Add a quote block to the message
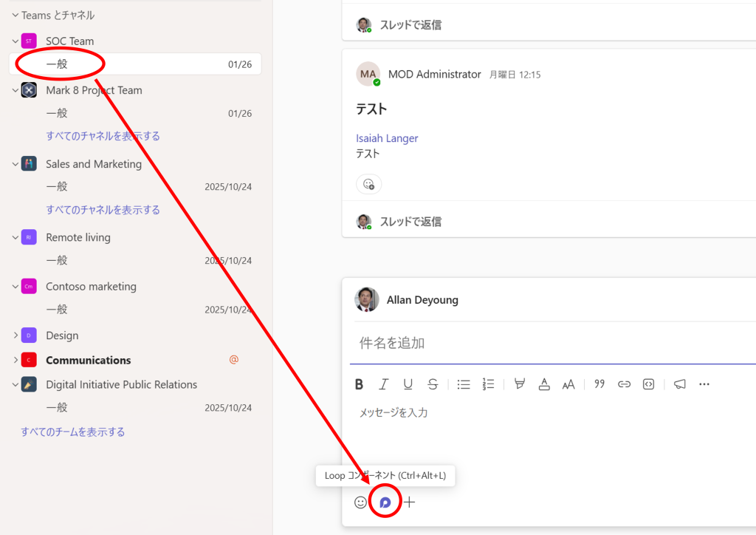 [599, 384]
